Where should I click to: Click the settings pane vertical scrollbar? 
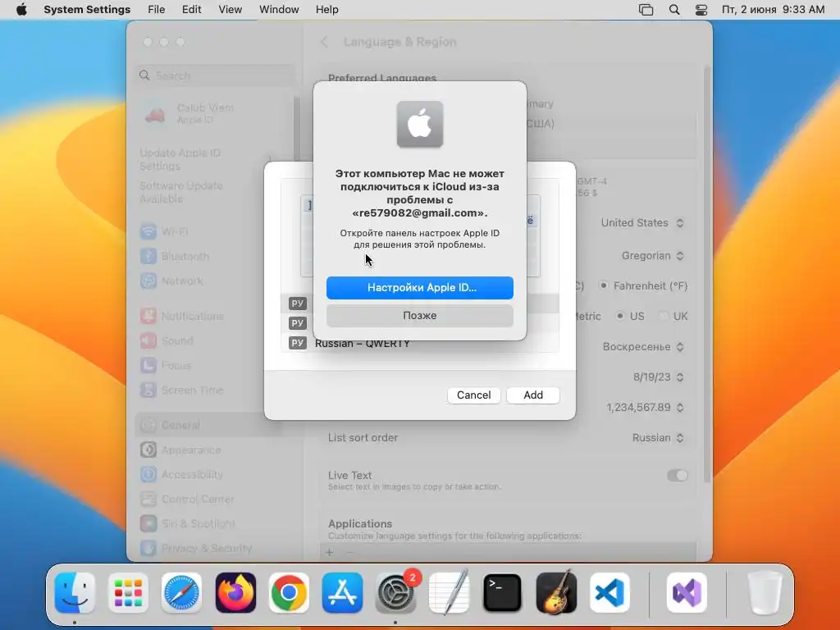(x=707, y=273)
